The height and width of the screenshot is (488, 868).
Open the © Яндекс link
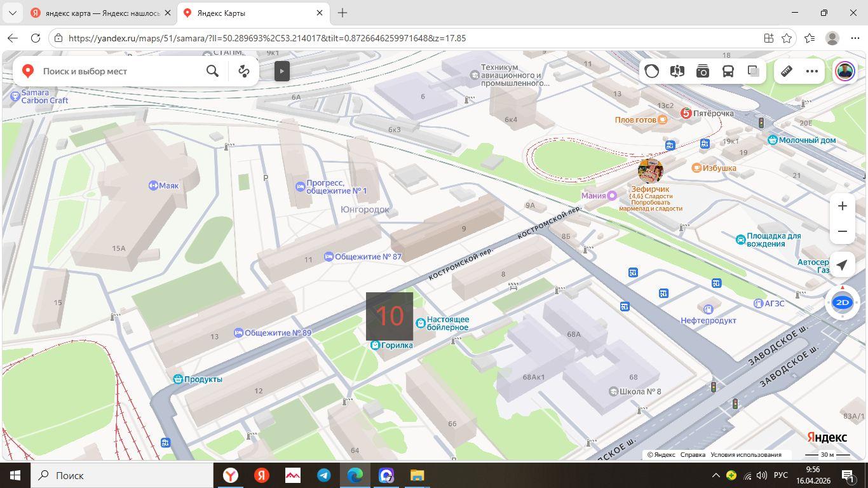[661, 454]
